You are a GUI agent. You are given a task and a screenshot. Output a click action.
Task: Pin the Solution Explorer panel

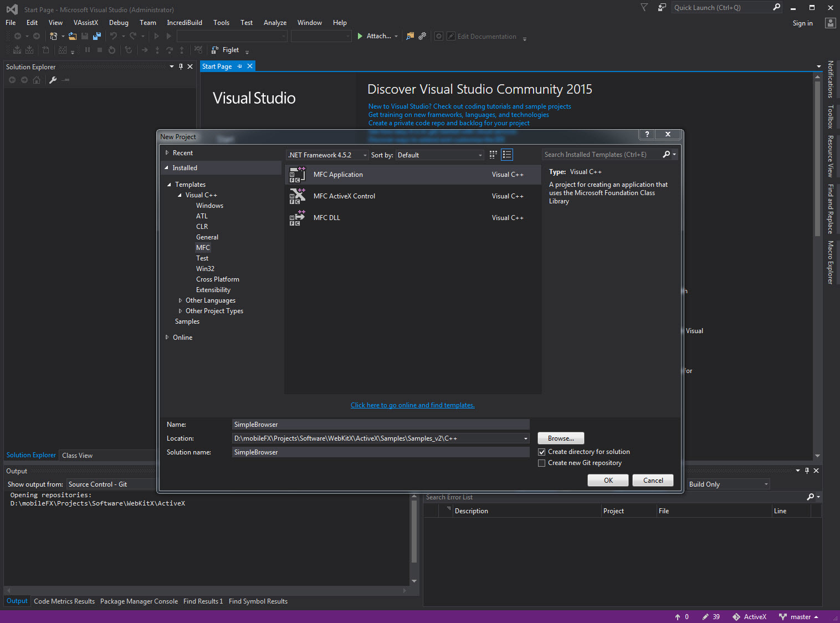click(x=180, y=66)
